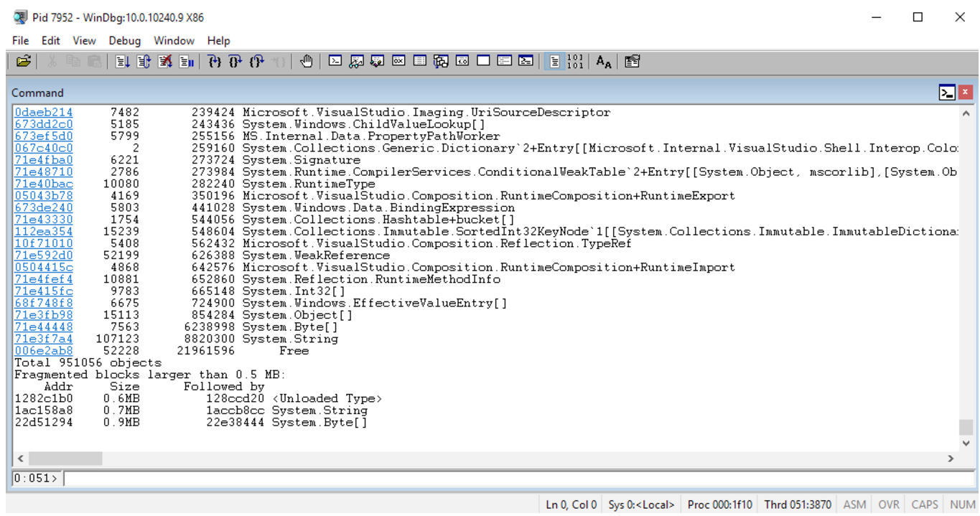Open the Scratch Pad window icon
This screenshot has height=516, width=980.
[483, 62]
